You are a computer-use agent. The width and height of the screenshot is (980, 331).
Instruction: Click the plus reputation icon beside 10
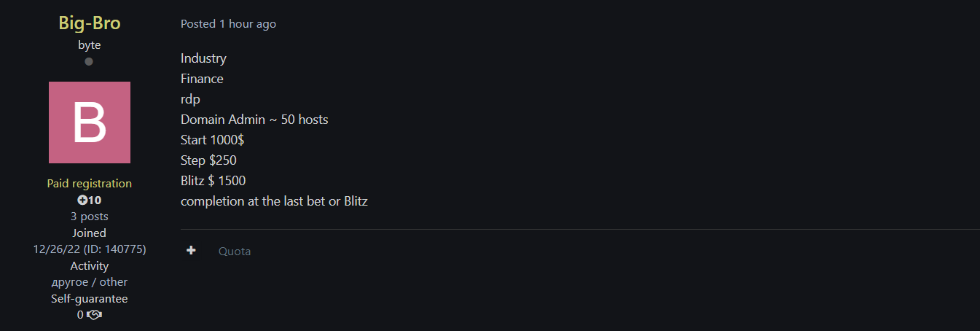click(82, 200)
